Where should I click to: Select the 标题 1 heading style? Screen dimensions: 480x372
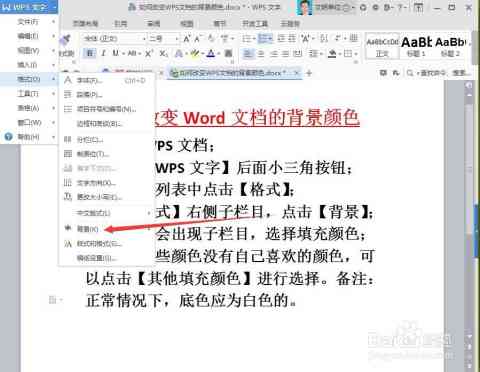click(x=416, y=47)
